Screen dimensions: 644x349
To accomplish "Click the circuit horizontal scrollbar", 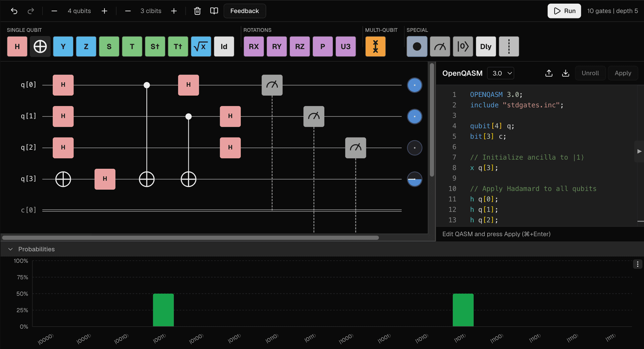I will tap(191, 238).
